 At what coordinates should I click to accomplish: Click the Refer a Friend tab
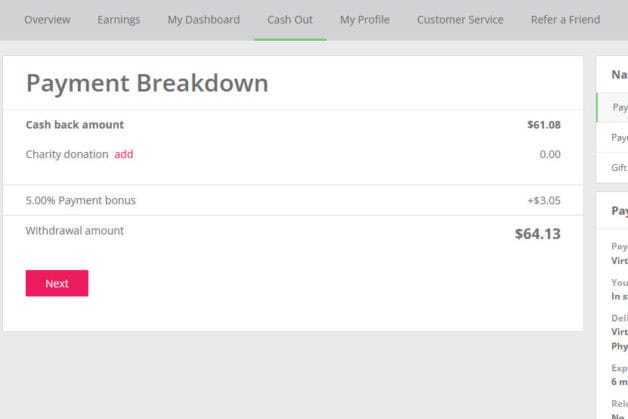pos(565,20)
